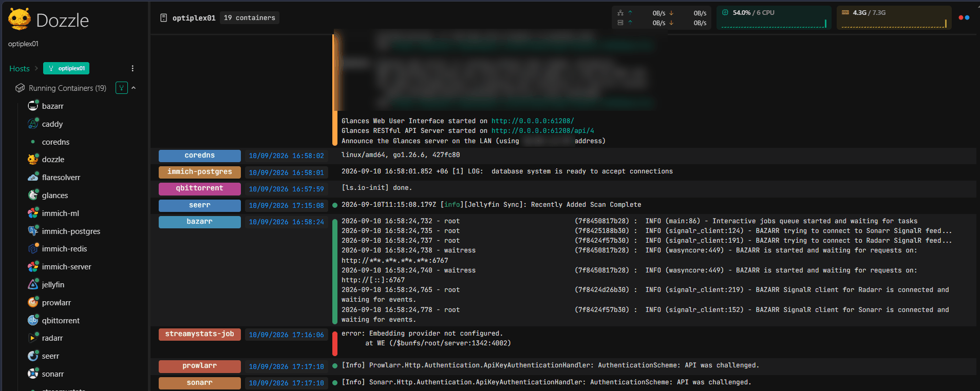The height and width of the screenshot is (391, 980).
Task: Select the seerr container icon
Action: tap(33, 356)
